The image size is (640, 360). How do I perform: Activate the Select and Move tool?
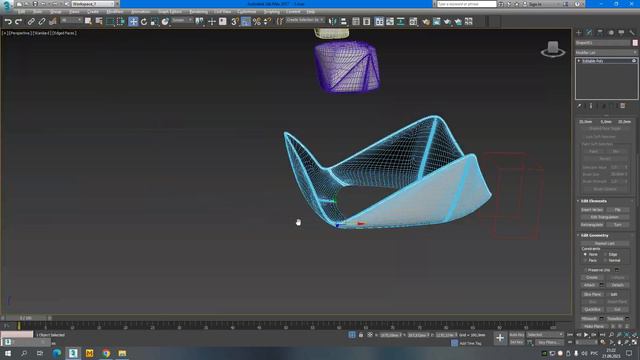point(133,22)
